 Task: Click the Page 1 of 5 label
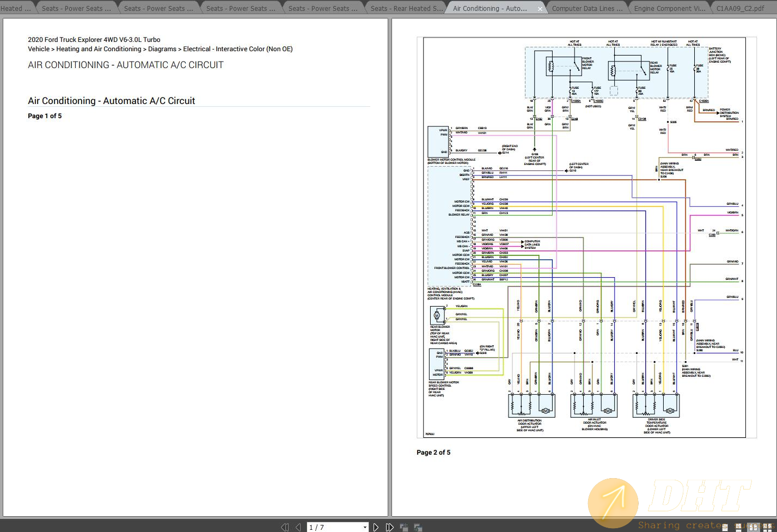tap(45, 116)
